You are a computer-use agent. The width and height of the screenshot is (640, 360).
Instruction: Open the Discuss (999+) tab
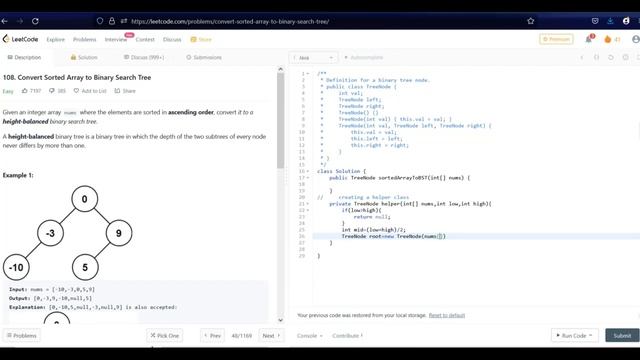point(144,58)
